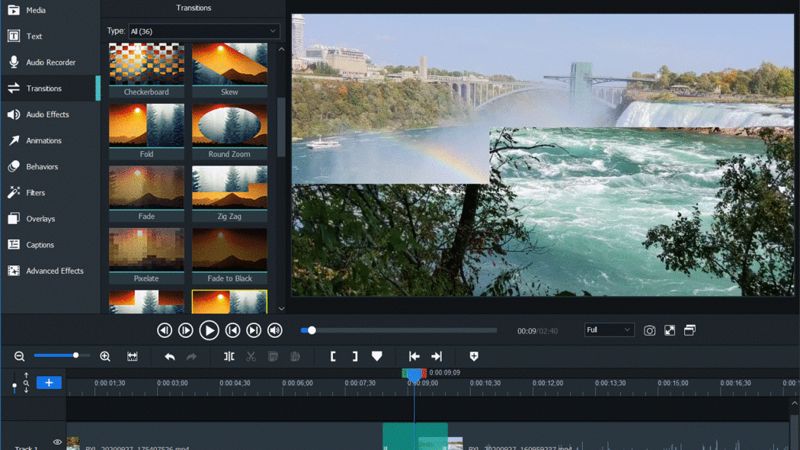Click the transitions list scroll-up arrow

pyautogui.click(x=282, y=49)
